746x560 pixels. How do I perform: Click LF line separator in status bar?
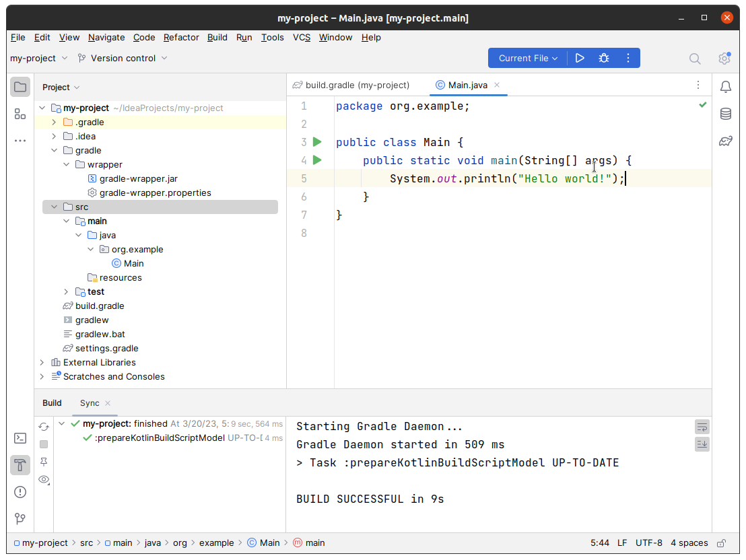click(x=622, y=543)
